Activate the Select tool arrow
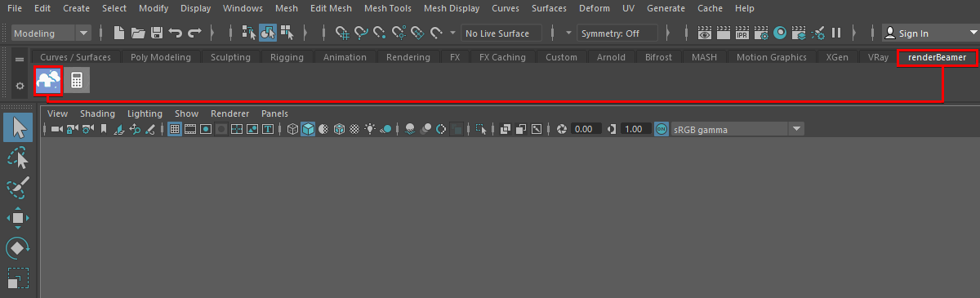 tap(18, 127)
